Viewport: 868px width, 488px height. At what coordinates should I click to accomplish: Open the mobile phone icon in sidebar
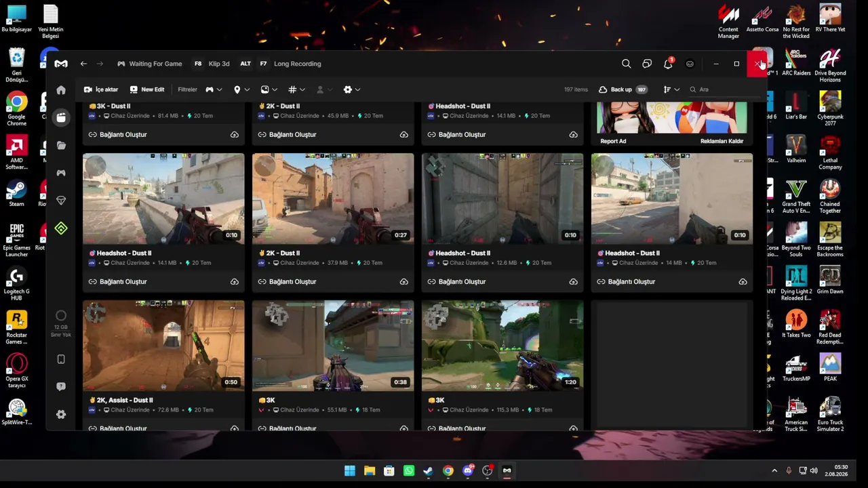[x=61, y=359]
